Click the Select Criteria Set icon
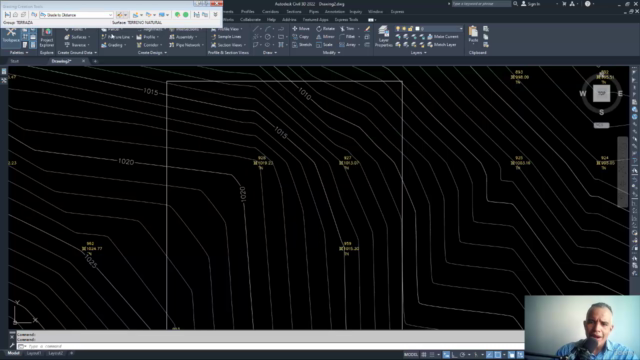 pos(34,15)
